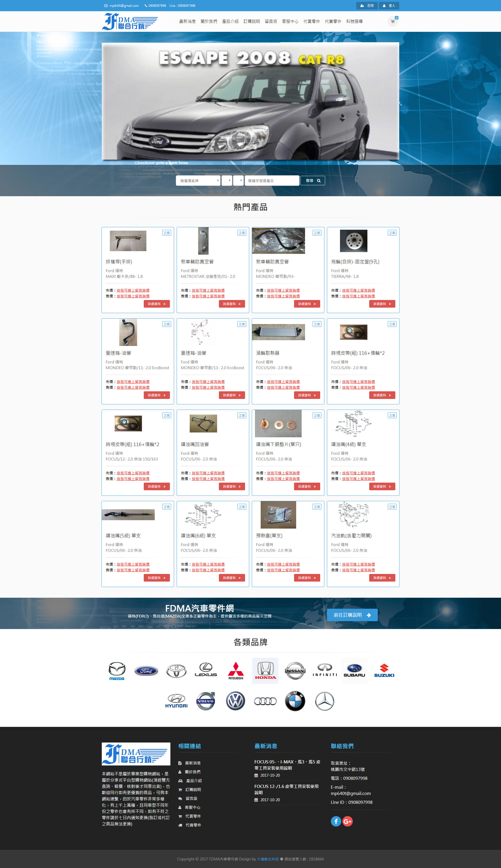
Task: Open 留言版 in the top navigation
Action: click(271, 21)
